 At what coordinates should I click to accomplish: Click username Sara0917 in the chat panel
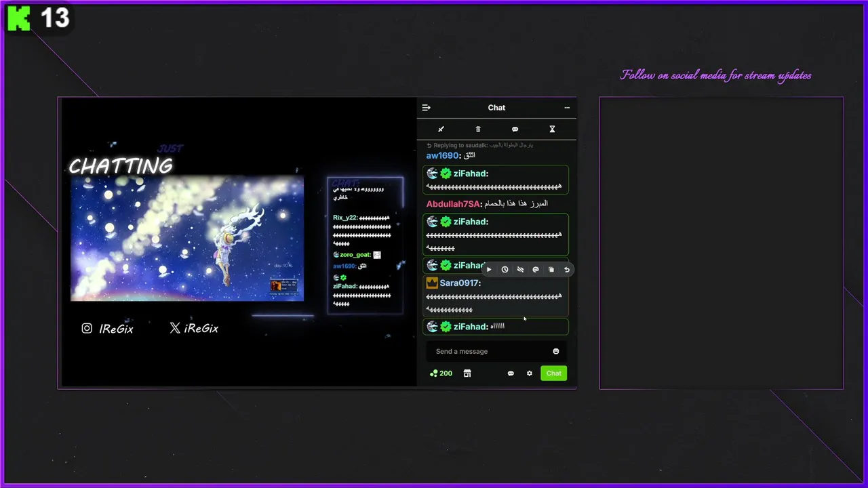[x=460, y=283]
